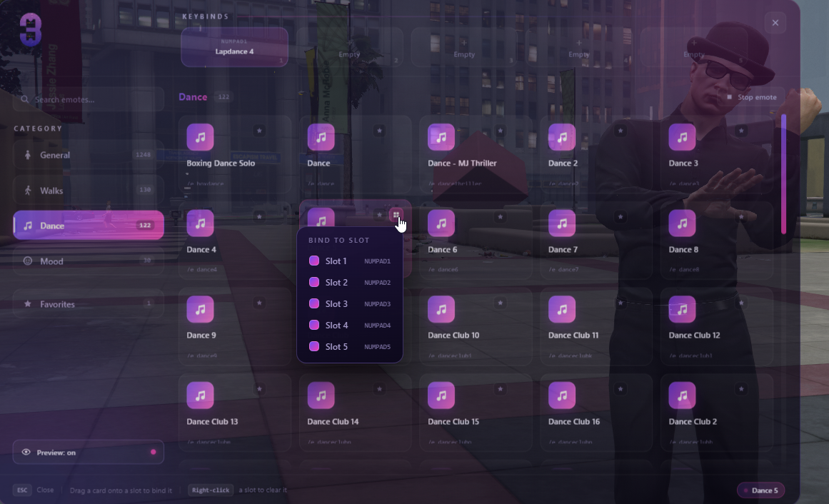
Task: Toggle favorite star on Dance 9
Action: click(259, 303)
